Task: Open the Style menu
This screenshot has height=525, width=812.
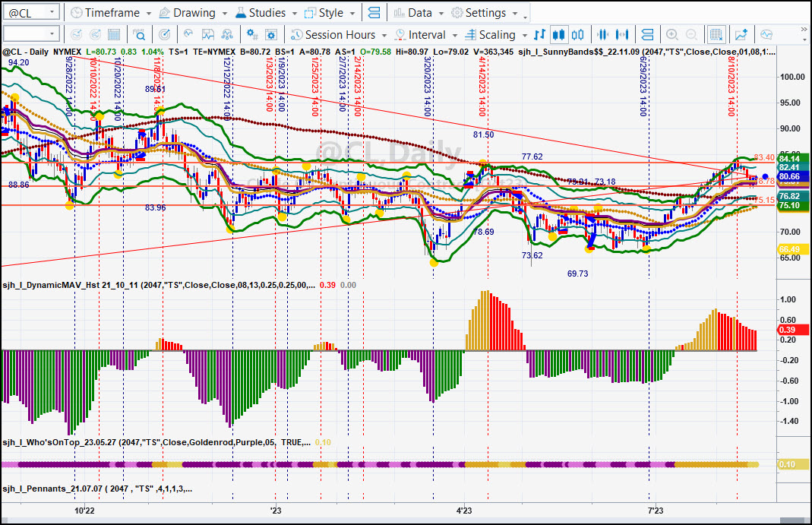Action: (x=330, y=12)
